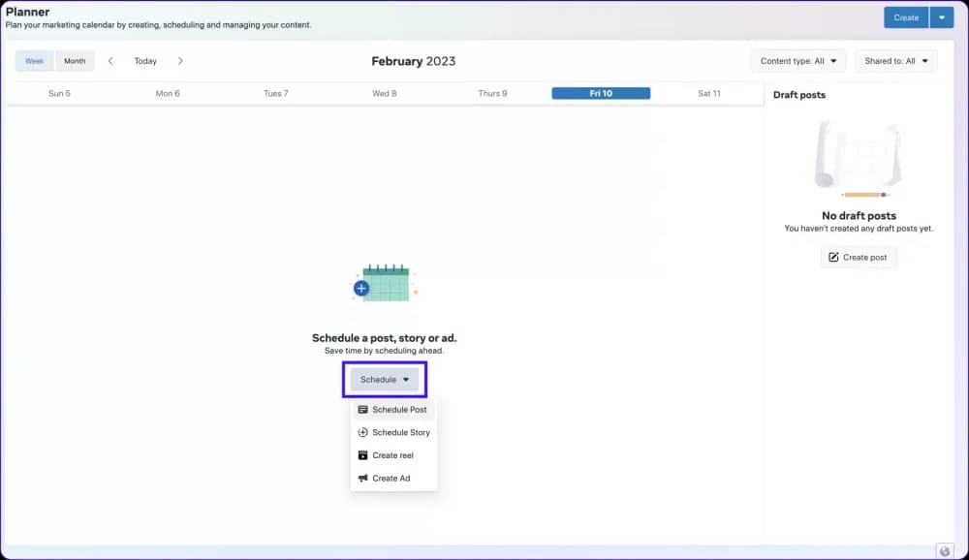Click the Schedule Story plus icon

[x=362, y=433]
